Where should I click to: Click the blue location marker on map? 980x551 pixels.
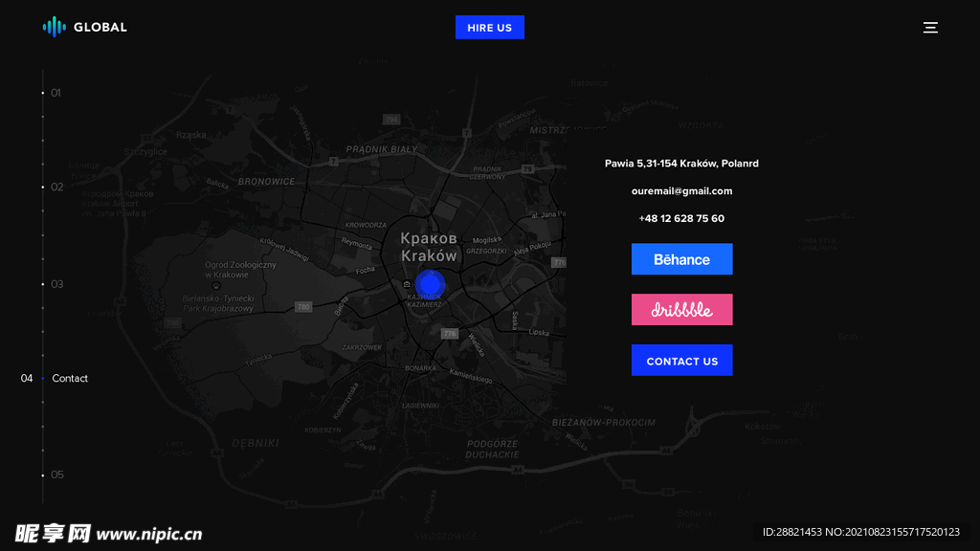(430, 284)
